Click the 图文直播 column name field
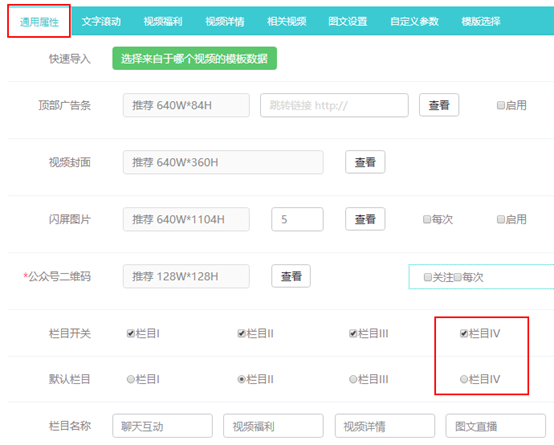The height and width of the screenshot is (445, 554). [x=495, y=426]
